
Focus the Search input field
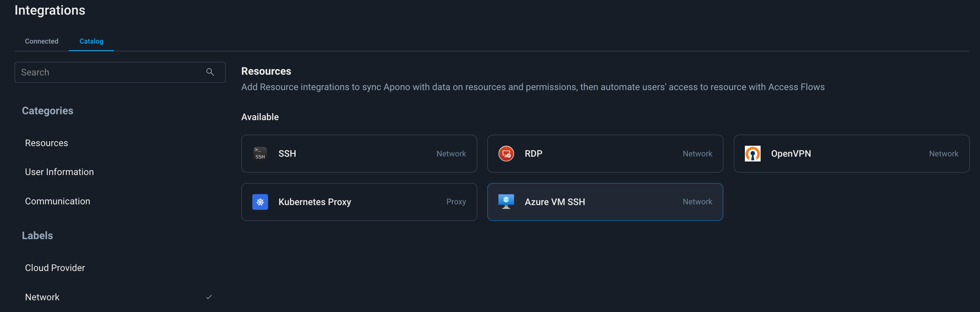tap(111, 72)
